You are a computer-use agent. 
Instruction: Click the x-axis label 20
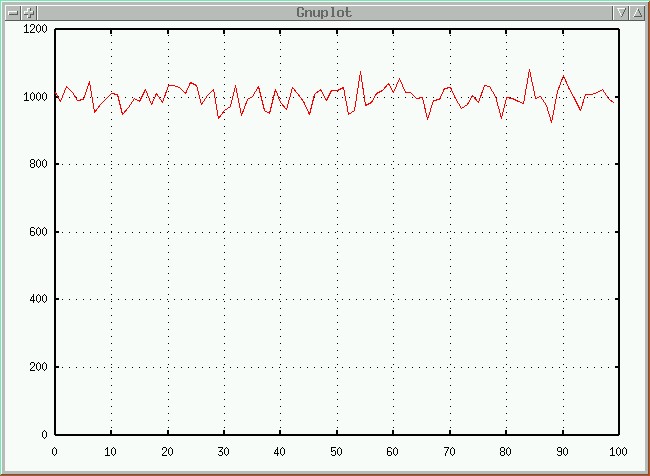click(x=167, y=452)
